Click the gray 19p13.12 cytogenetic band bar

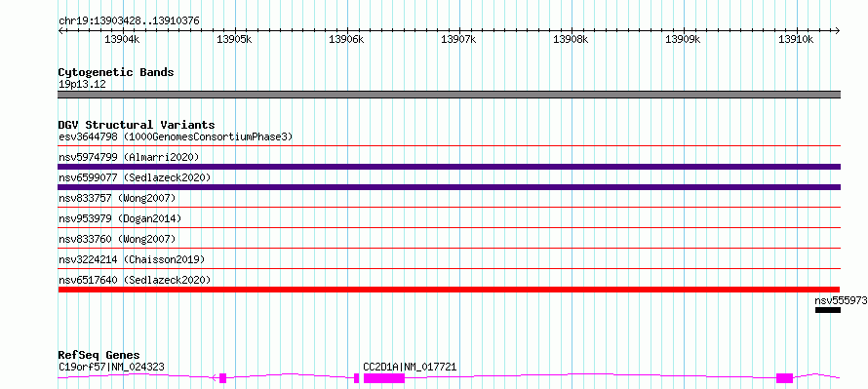click(450, 95)
